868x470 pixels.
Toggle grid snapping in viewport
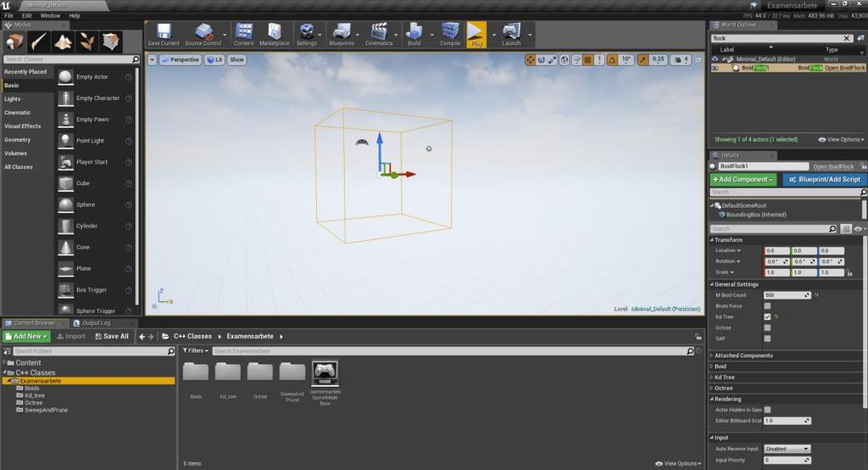click(588, 60)
